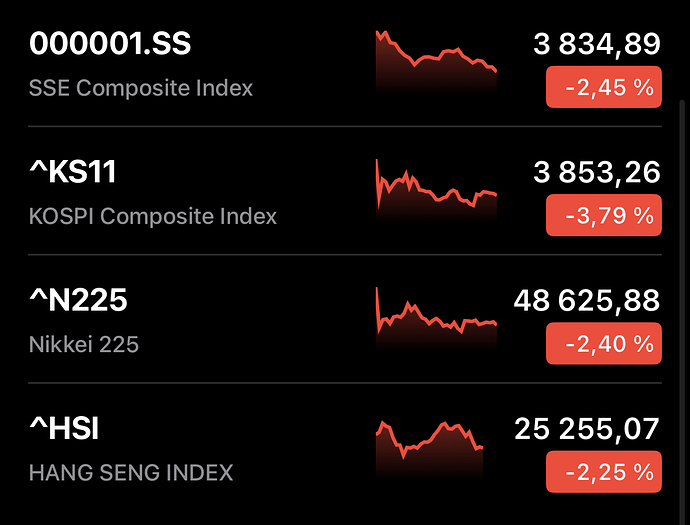Click the 25 255,07 price value

(587, 429)
